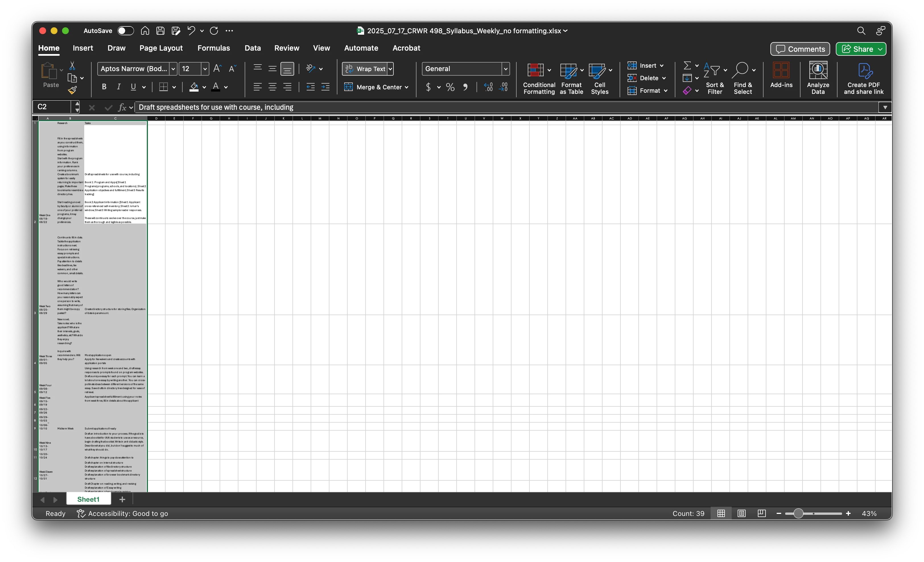Click the Cut scissors icon
Screen dimensions: 924x562
(x=72, y=66)
